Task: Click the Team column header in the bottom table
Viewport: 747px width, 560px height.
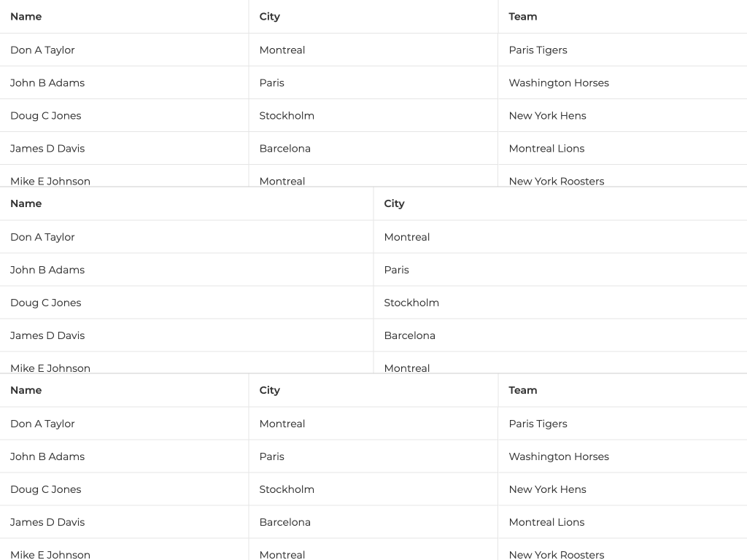Action: point(523,390)
